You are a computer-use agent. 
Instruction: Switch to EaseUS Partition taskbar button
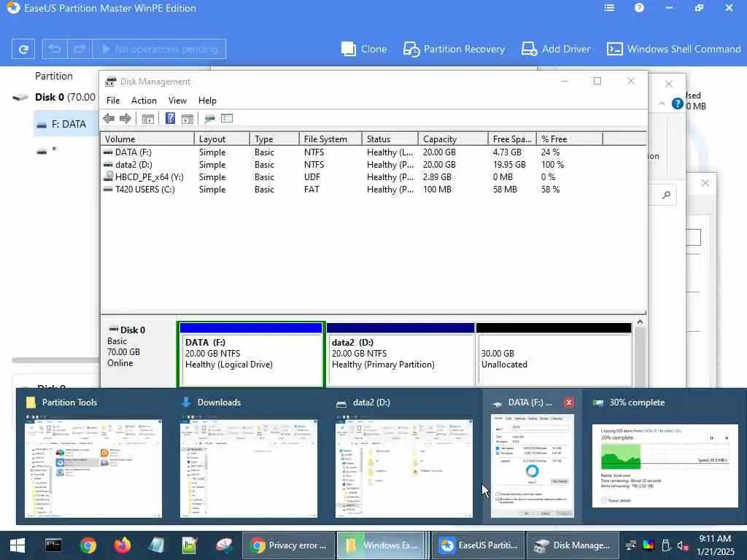click(478, 545)
